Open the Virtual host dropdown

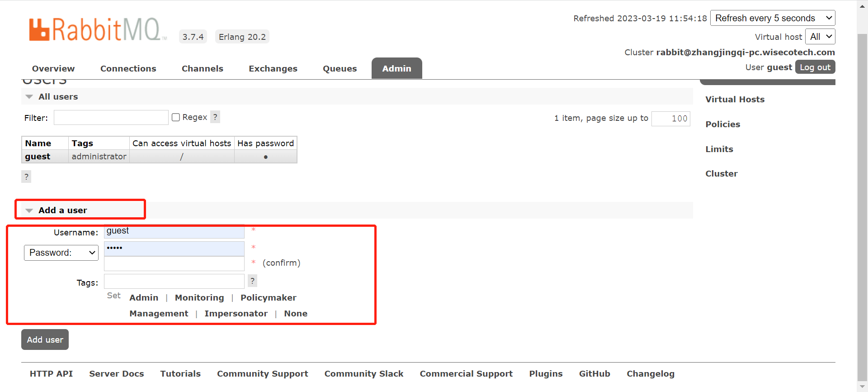(x=820, y=37)
